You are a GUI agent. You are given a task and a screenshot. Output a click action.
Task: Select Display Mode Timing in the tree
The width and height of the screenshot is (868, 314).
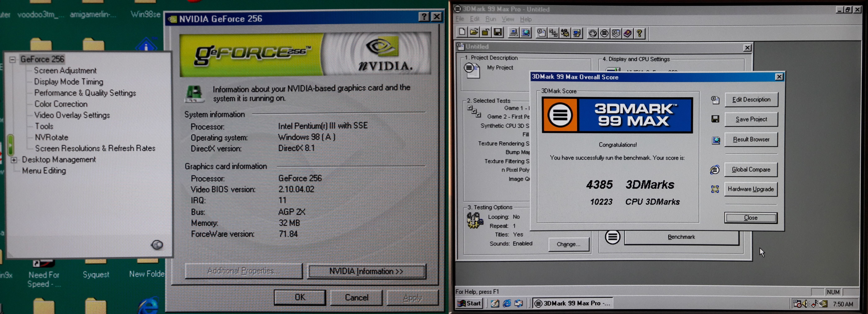pos(68,82)
